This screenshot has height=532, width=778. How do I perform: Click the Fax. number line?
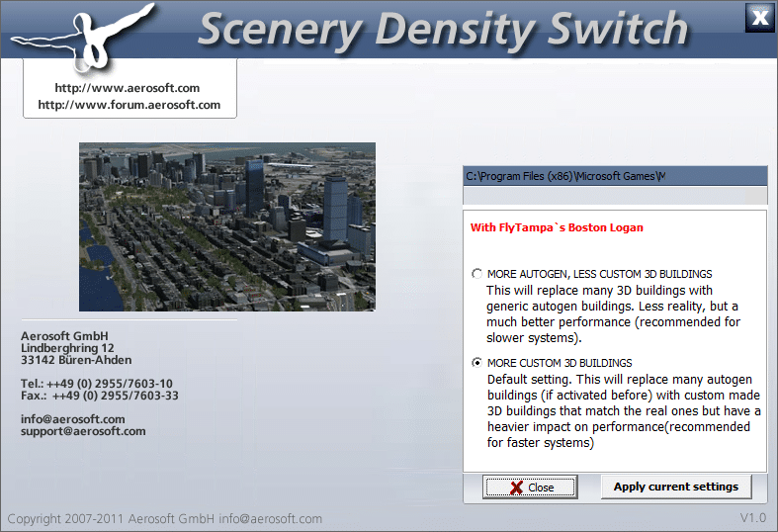coord(99,396)
